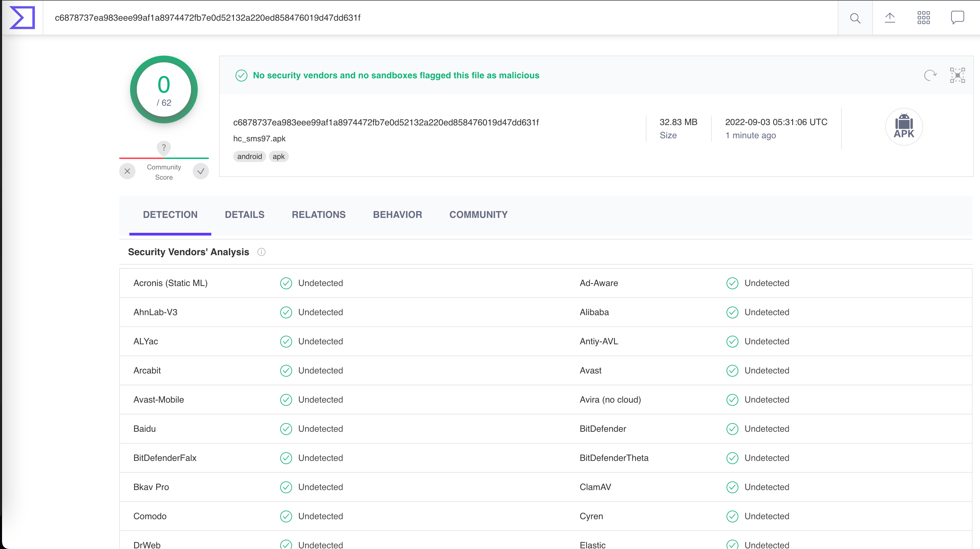Click the file hash in the summary card

coord(386,123)
